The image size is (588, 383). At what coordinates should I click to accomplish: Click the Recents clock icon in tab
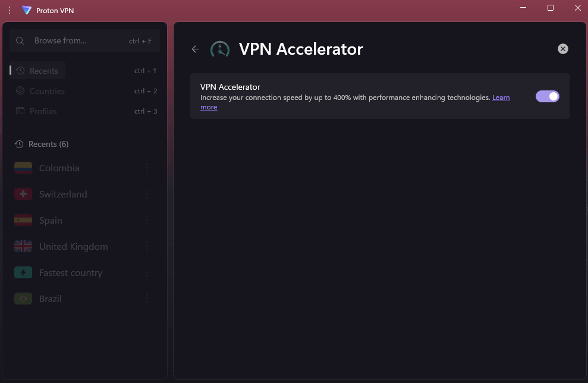coord(20,71)
